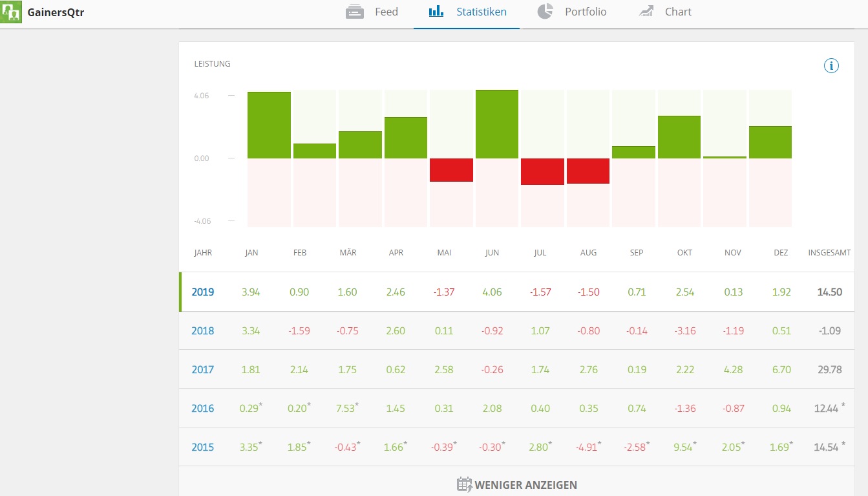868x496 pixels.
Task: Click the 2018 January value 3.34
Action: [252, 330]
